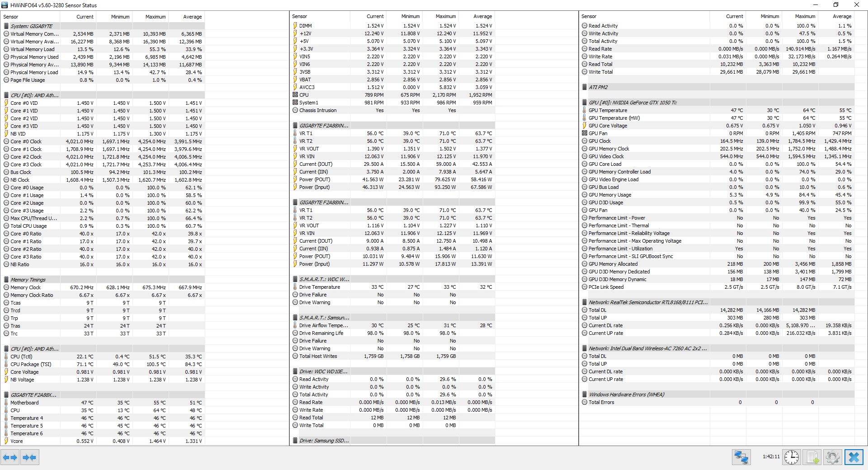Select the Total CPU Usage row

click(104, 226)
